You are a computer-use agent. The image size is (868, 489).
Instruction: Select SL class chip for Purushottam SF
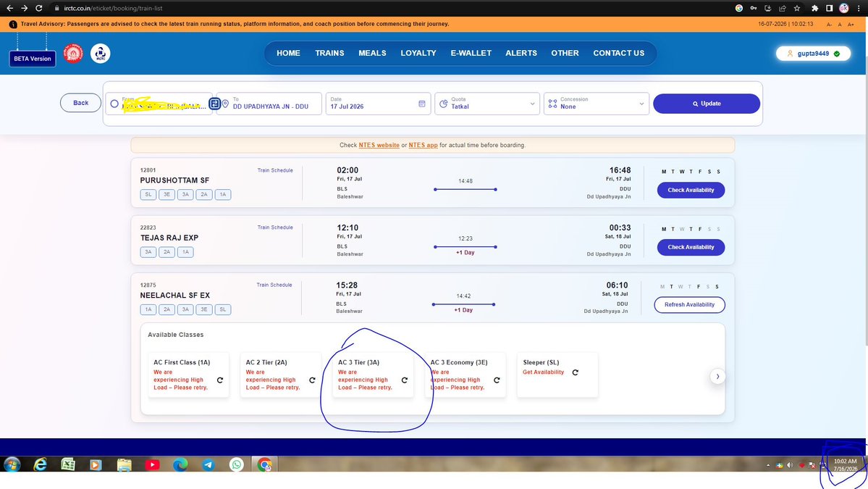point(148,194)
